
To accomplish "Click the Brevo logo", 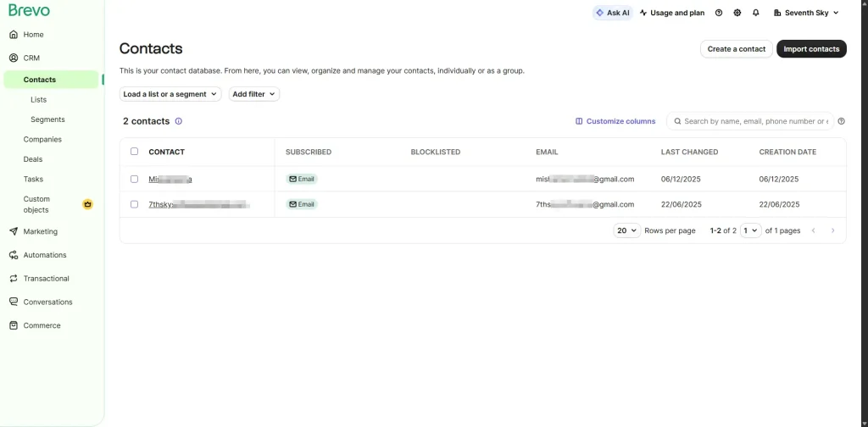I will [30, 10].
